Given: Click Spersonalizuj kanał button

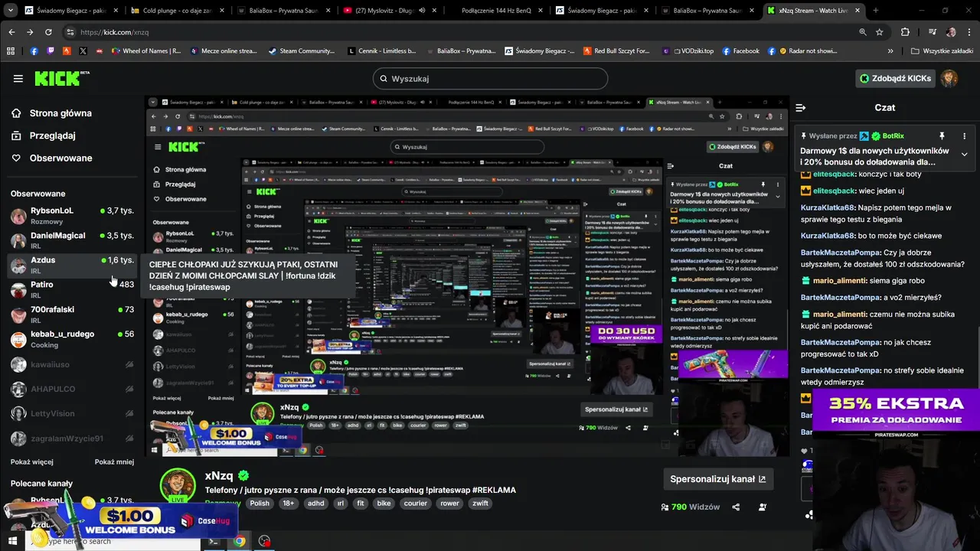Looking at the screenshot, I should coord(717,479).
